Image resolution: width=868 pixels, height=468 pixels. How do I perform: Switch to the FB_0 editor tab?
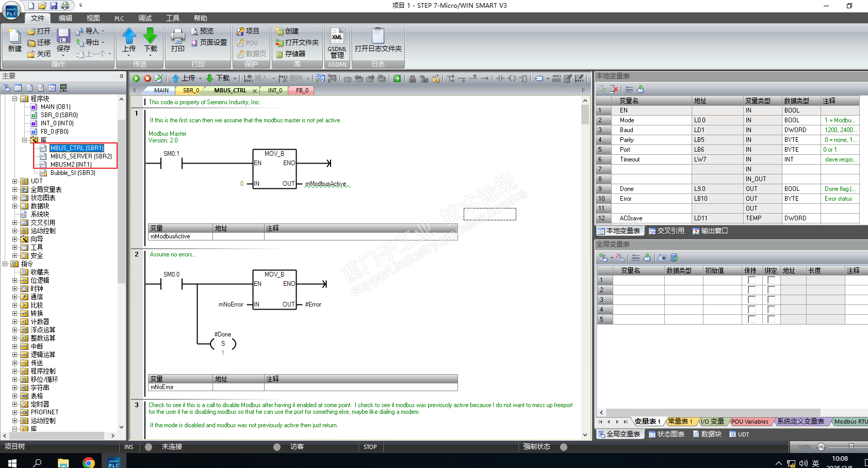pyautogui.click(x=302, y=90)
